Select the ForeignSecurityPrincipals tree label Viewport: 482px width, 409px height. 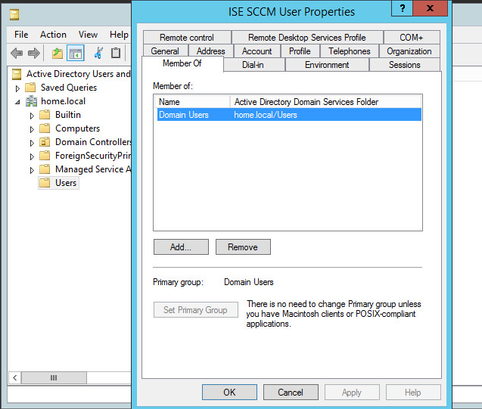(93, 156)
